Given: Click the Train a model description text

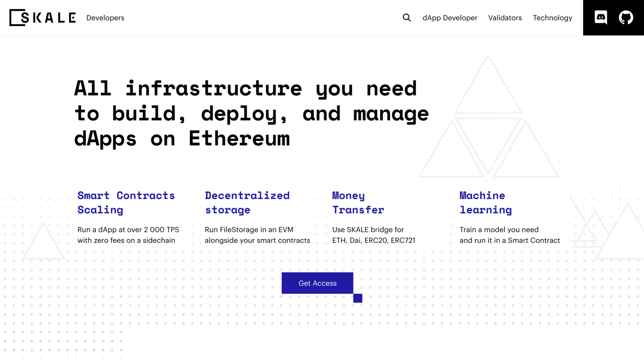Looking at the screenshot, I should click(x=509, y=235).
